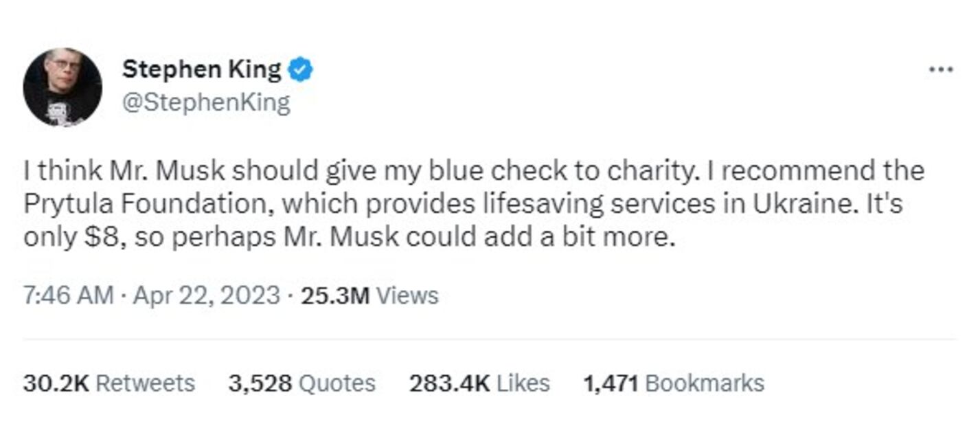Screen dimensions: 980x426
Task: Click the 1,471 Bookmarks count
Action: (x=673, y=383)
